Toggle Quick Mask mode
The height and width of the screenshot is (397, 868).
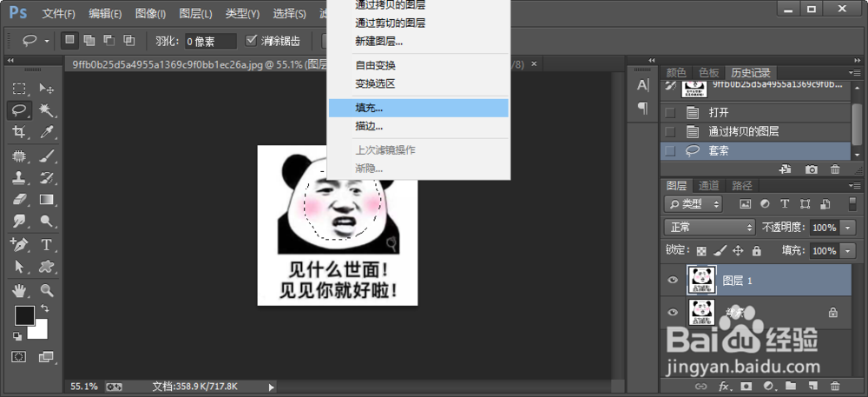point(19,356)
